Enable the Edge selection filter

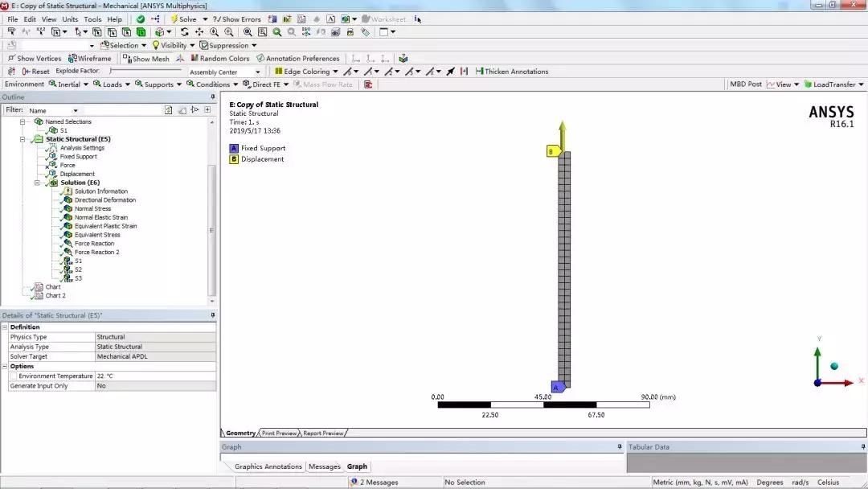click(112, 32)
